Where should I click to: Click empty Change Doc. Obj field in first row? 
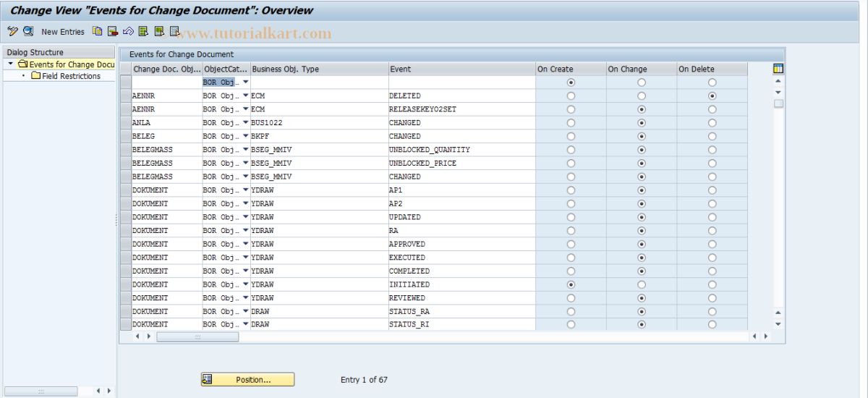coord(166,82)
